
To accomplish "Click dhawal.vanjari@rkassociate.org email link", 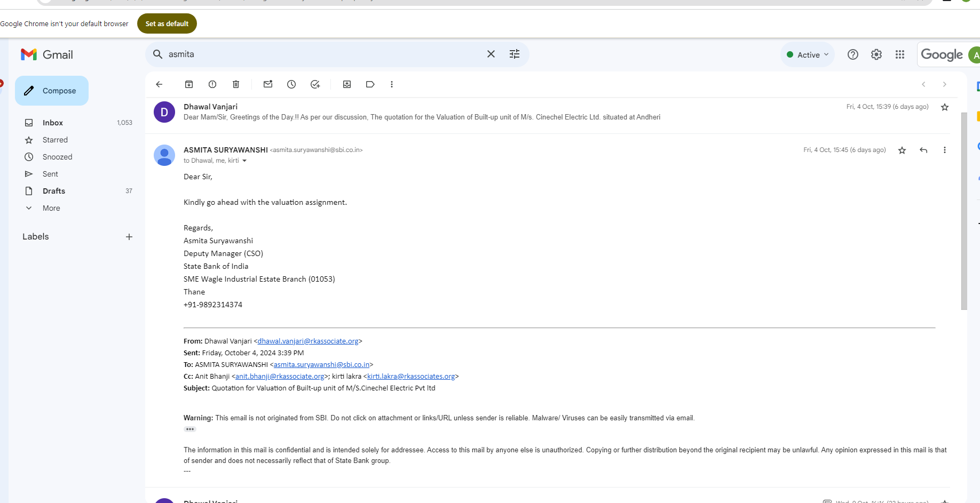I will tap(308, 341).
